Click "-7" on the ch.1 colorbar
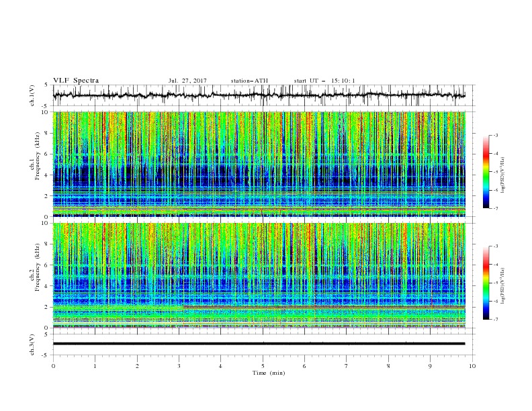This screenshot has height=411, width=532. click(495, 208)
